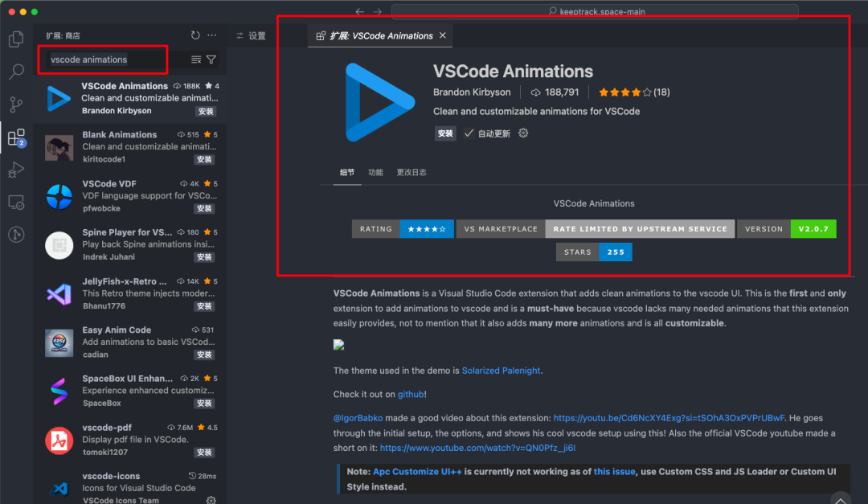The height and width of the screenshot is (504, 868).
Task: Install the VSCode VDF extension
Action: pos(204,209)
